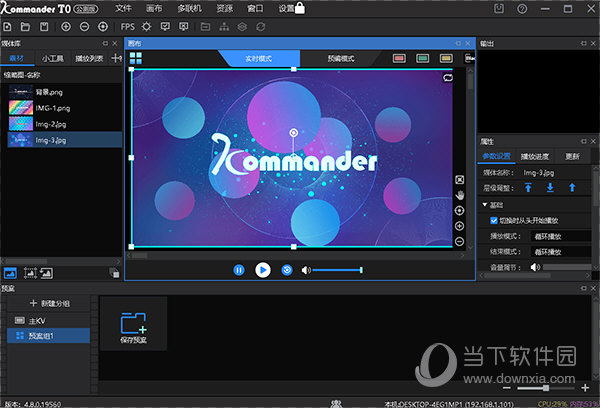The height and width of the screenshot is (408, 600).
Task: Click the 保存预案 folder button
Action: (134, 323)
